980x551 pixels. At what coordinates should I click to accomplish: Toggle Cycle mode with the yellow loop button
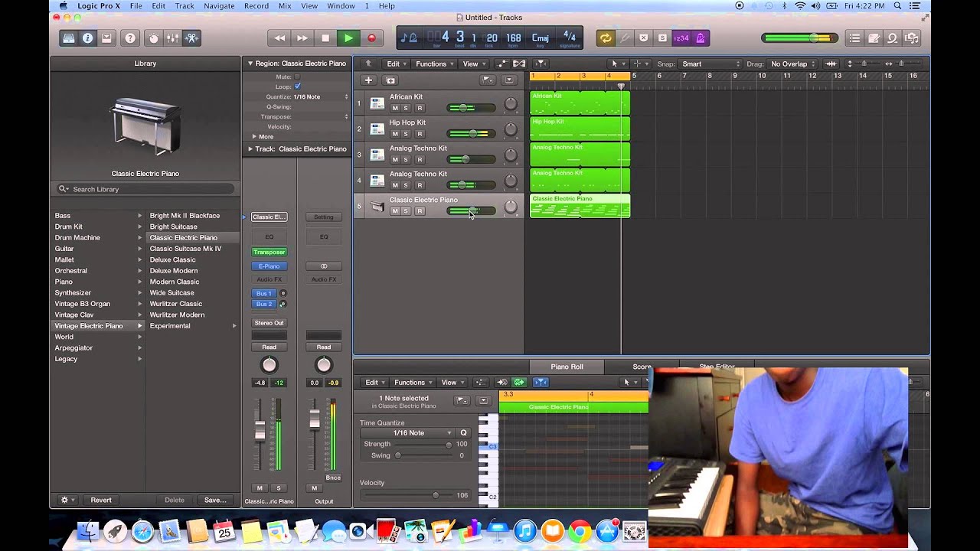606,38
